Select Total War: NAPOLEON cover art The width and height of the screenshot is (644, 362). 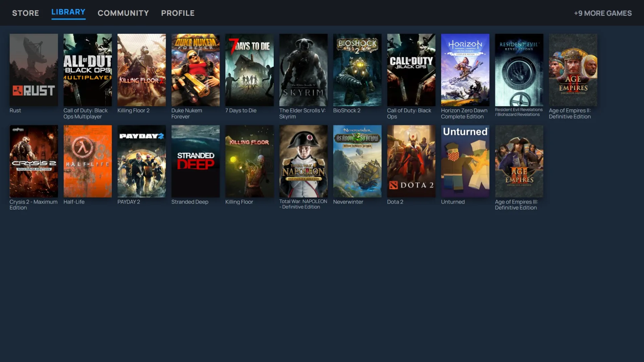tap(303, 161)
